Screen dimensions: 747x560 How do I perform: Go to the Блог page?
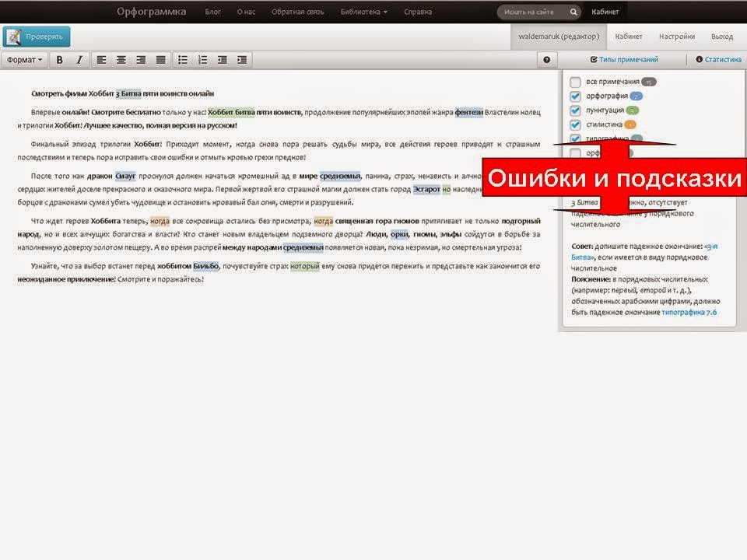pos(212,12)
